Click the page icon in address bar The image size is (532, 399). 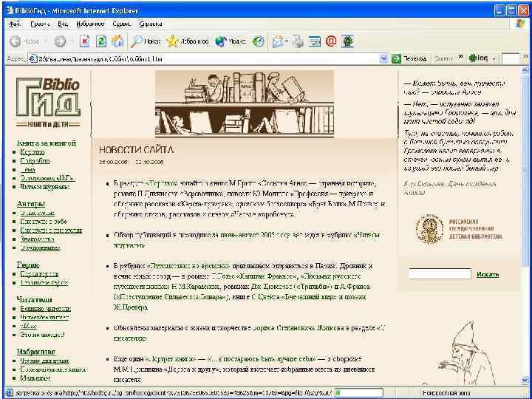[33, 58]
